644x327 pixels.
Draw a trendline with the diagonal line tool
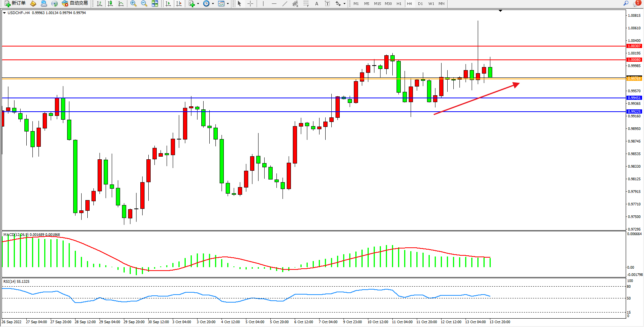[x=284, y=3]
